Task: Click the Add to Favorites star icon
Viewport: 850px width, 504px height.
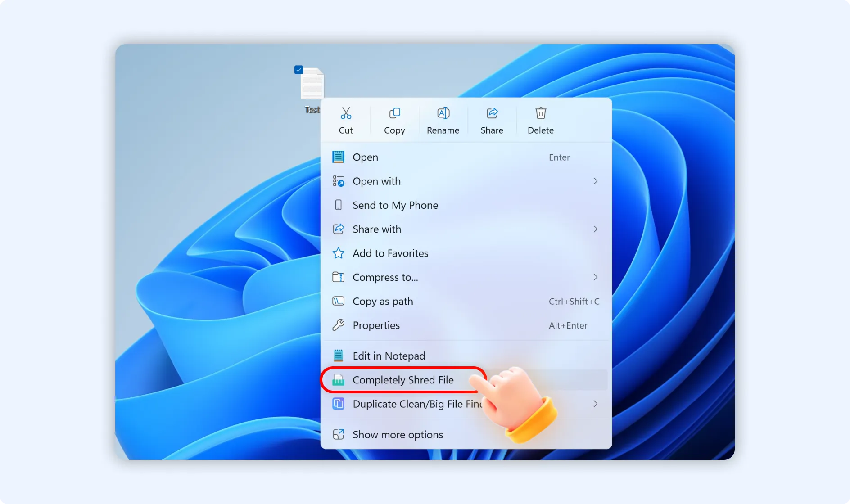Action: coord(338,253)
